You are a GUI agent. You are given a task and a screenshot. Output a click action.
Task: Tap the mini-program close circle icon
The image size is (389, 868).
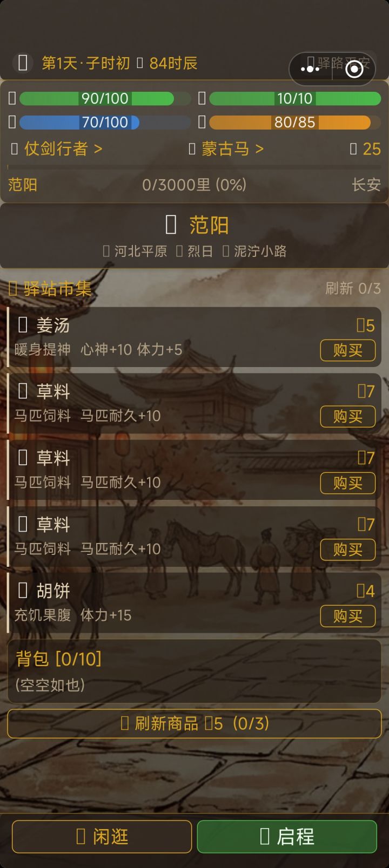coord(354,69)
